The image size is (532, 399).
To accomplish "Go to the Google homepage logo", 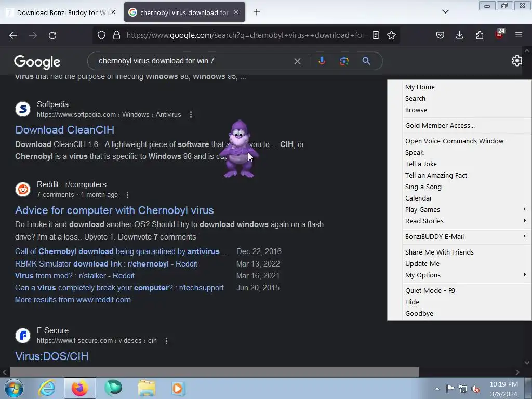I will click(x=37, y=61).
